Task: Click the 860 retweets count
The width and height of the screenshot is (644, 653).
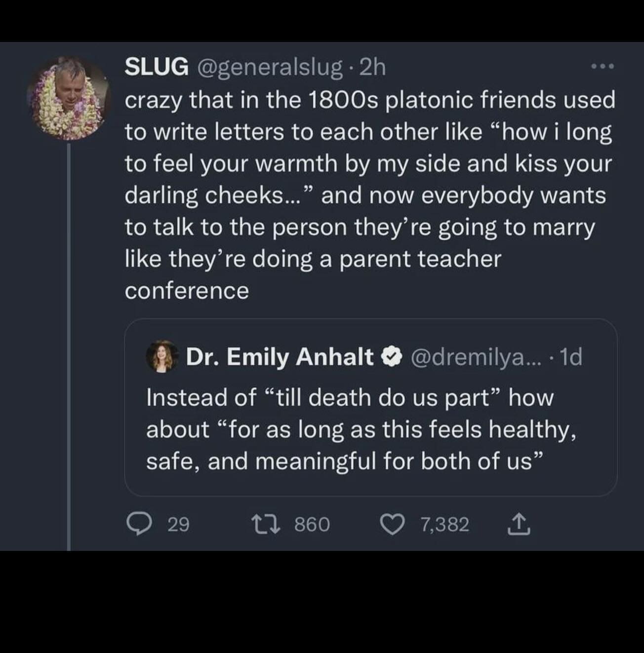Action: (x=313, y=524)
